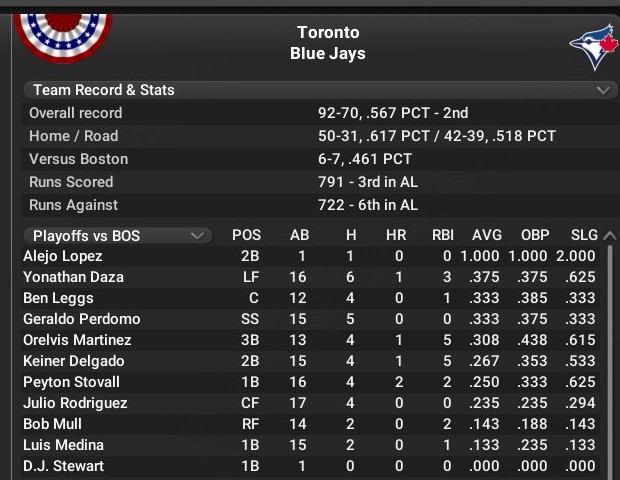Sort players by AB column
Viewport: 620px width, 480px height.
[299, 236]
